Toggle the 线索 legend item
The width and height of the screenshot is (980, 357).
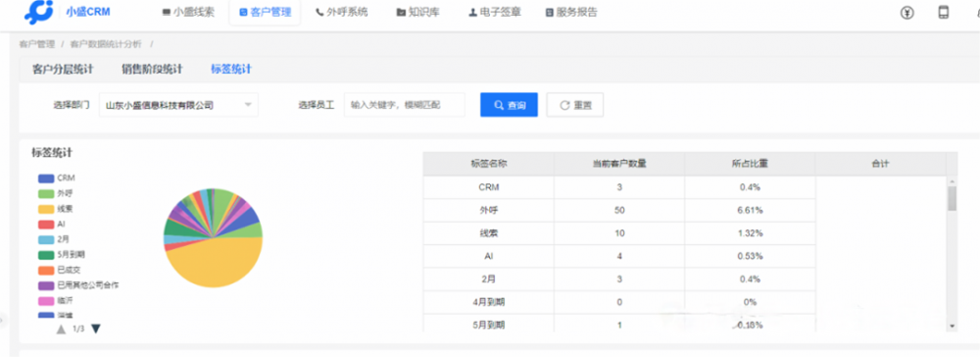pyautogui.click(x=56, y=208)
